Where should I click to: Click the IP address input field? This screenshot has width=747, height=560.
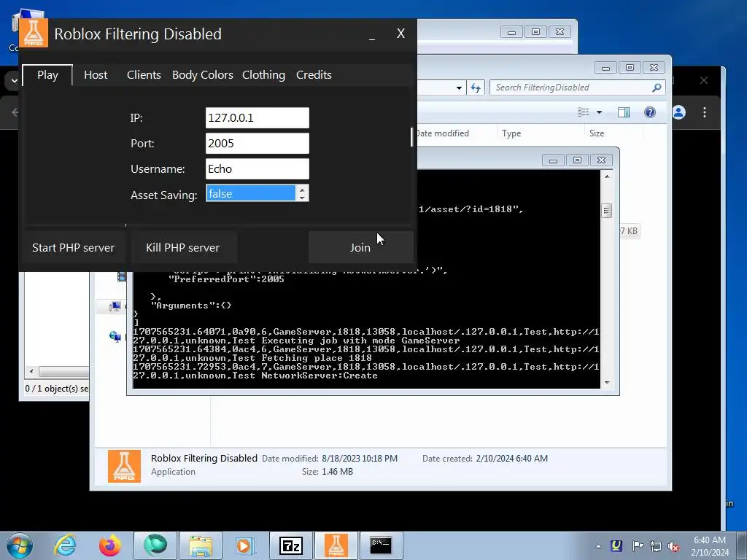[258, 117]
